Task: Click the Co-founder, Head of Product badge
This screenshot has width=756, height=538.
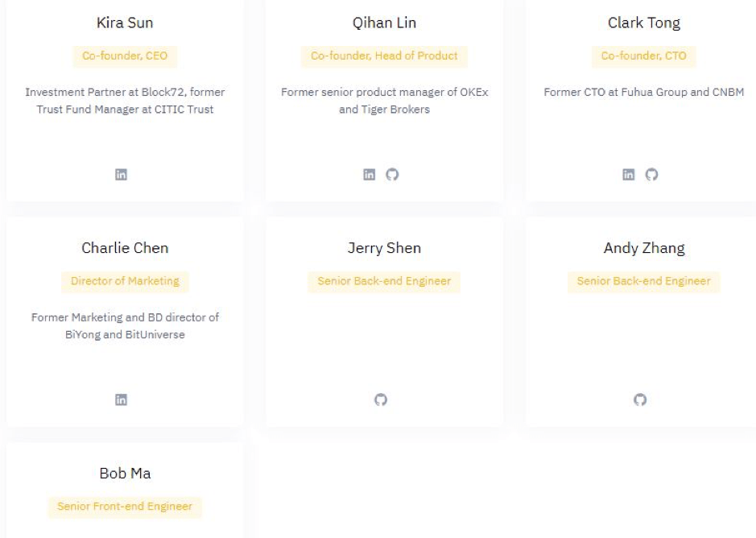Action: pyautogui.click(x=384, y=56)
